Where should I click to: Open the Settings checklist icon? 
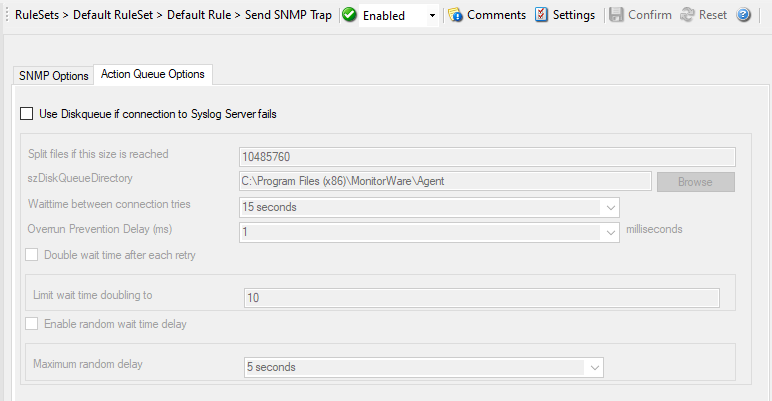[x=541, y=15]
